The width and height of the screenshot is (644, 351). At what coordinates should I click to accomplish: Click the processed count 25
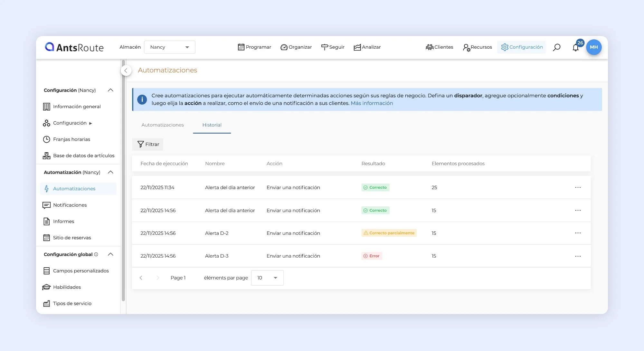pyautogui.click(x=434, y=187)
